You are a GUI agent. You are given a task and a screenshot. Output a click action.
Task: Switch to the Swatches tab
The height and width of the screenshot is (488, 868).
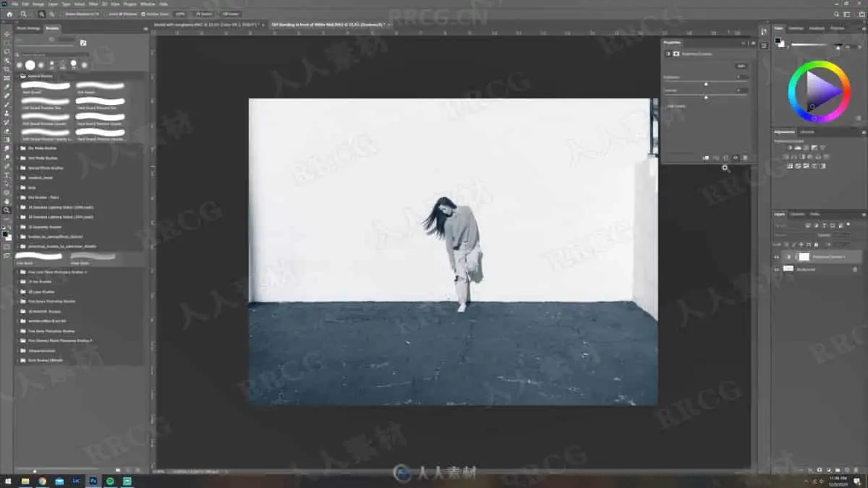pyautogui.click(x=796, y=28)
